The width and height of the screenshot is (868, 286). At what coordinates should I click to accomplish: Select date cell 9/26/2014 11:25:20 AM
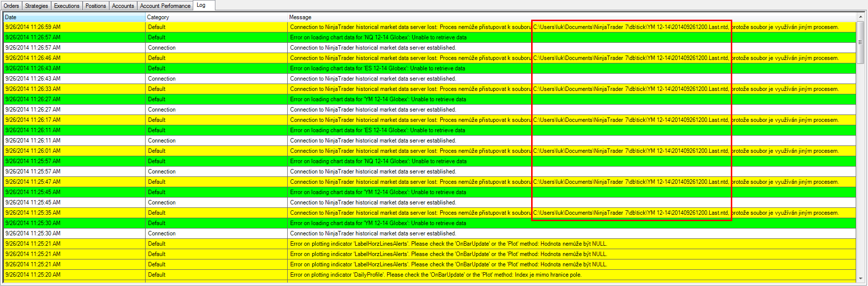[x=74, y=275]
